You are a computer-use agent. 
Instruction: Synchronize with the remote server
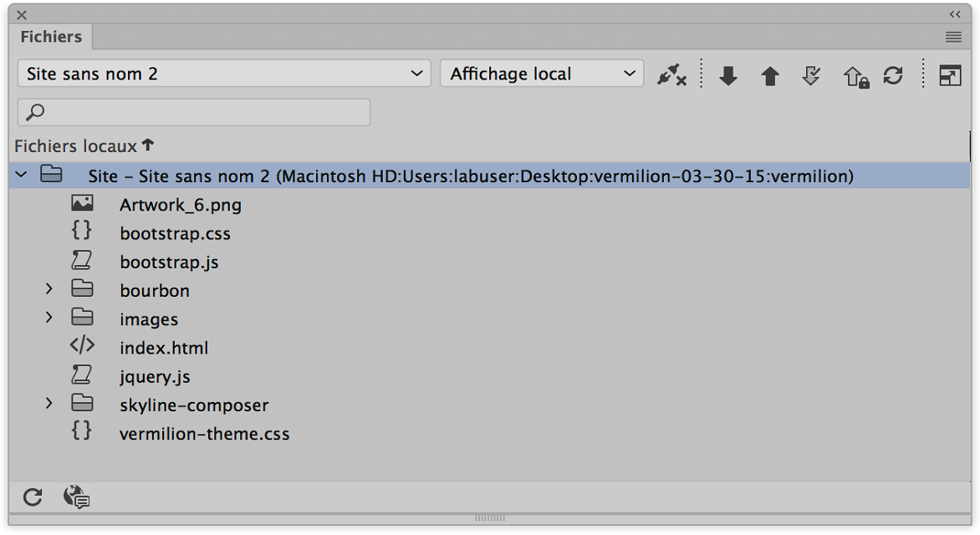point(893,75)
